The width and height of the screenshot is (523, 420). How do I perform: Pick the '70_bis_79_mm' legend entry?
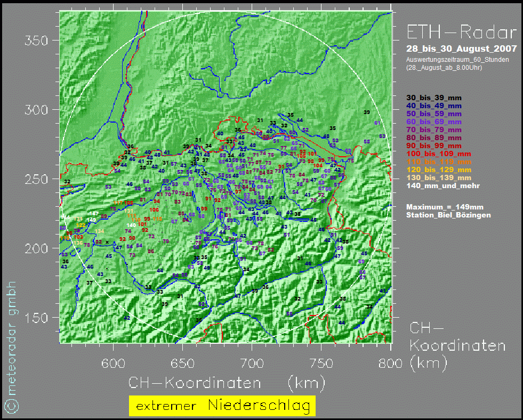[434, 130]
